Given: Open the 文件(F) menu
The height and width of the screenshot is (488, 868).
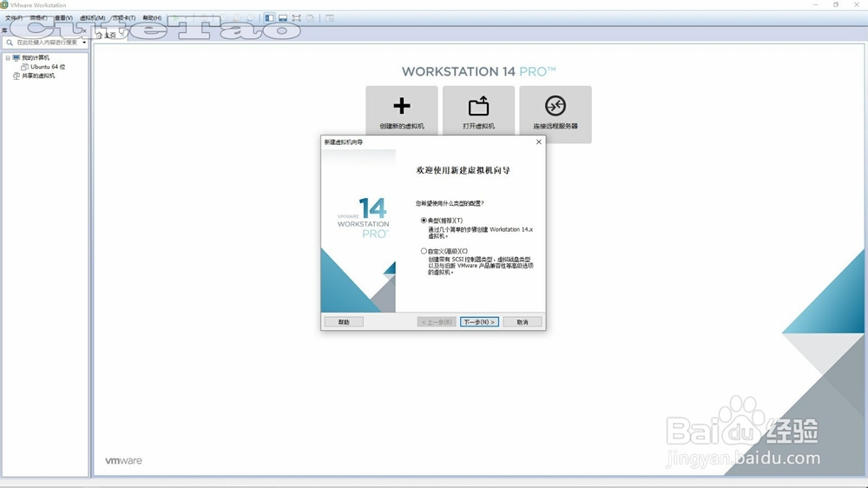Looking at the screenshot, I should click(14, 17).
